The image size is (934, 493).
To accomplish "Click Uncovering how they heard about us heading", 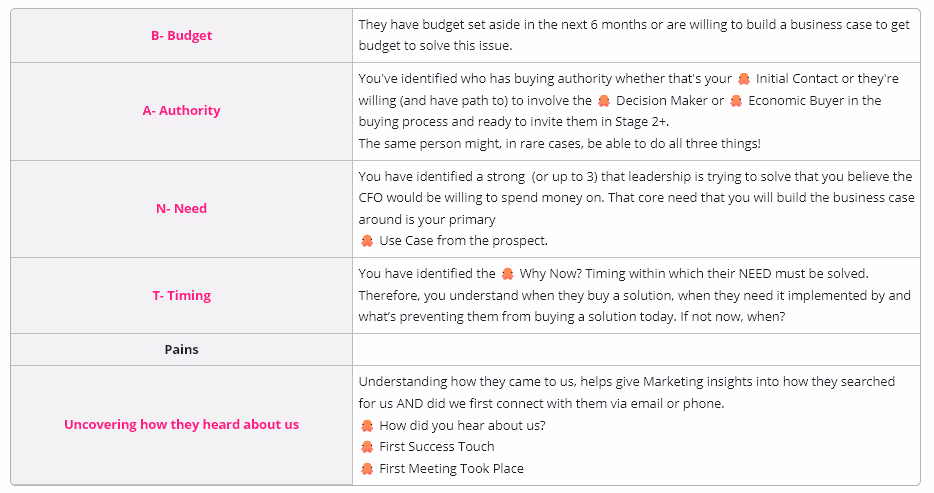I will [181, 425].
